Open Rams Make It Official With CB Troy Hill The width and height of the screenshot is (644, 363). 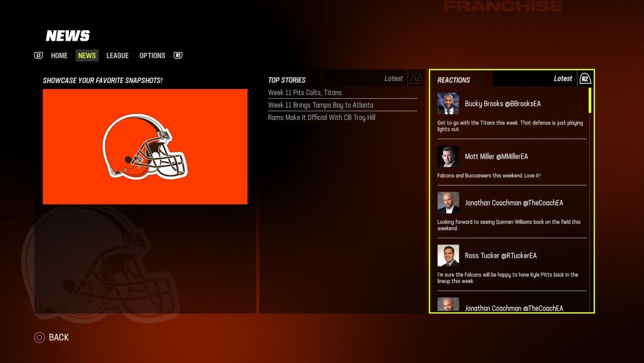point(321,117)
